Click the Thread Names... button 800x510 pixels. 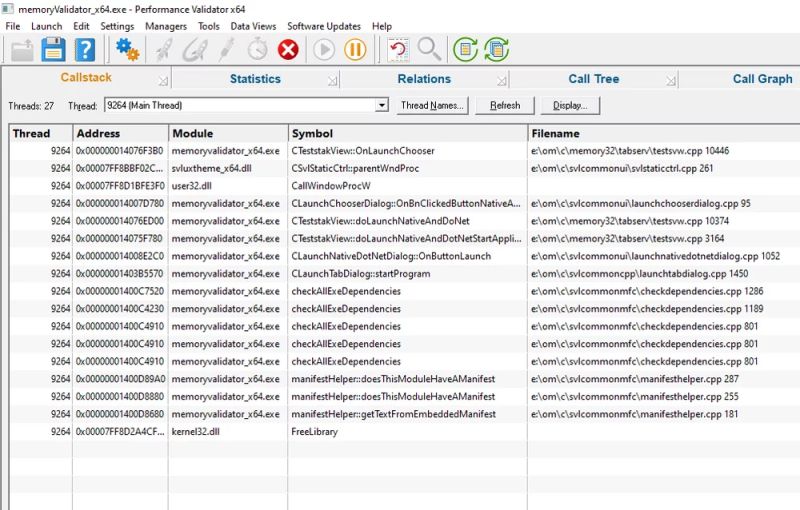tap(432, 106)
